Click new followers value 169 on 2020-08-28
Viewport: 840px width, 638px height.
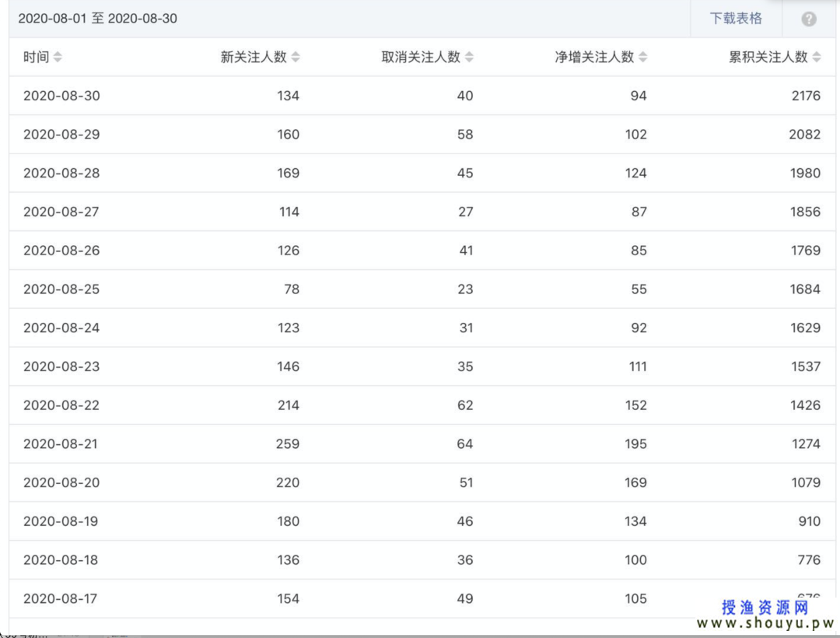(x=288, y=173)
